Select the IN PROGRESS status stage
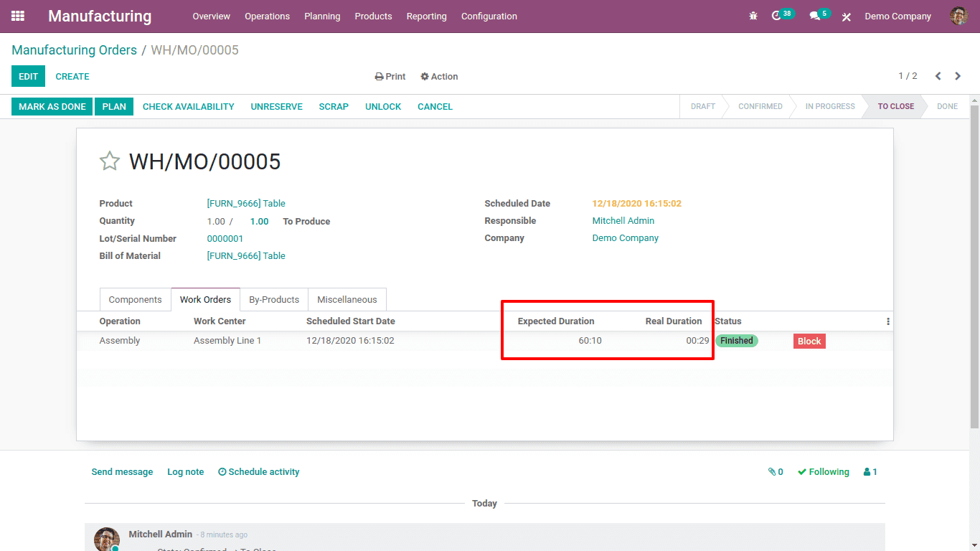This screenshot has width=980, height=551. [830, 106]
